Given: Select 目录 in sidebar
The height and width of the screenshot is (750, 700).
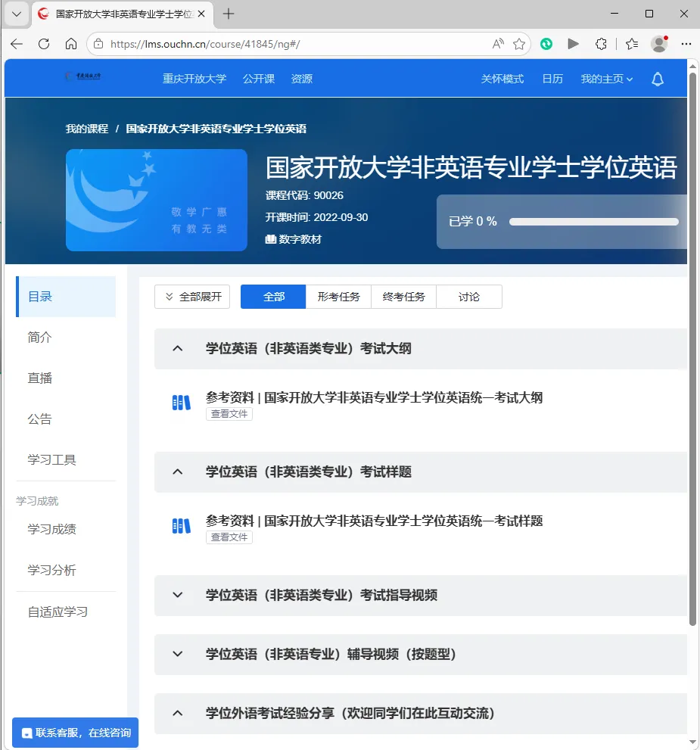Looking at the screenshot, I should (x=66, y=297).
